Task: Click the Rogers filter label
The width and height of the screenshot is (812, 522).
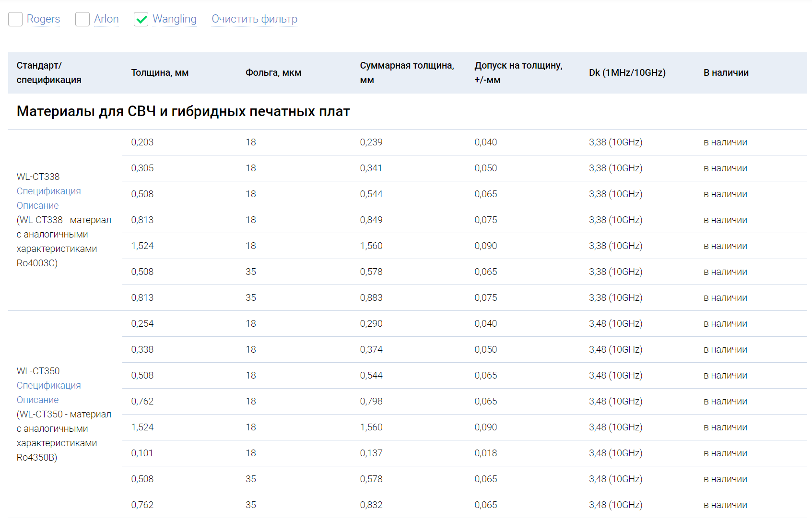Action: pos(43,19)
